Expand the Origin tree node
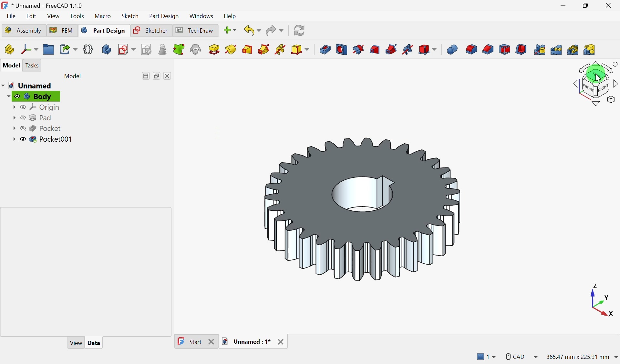 click(14, 107)
